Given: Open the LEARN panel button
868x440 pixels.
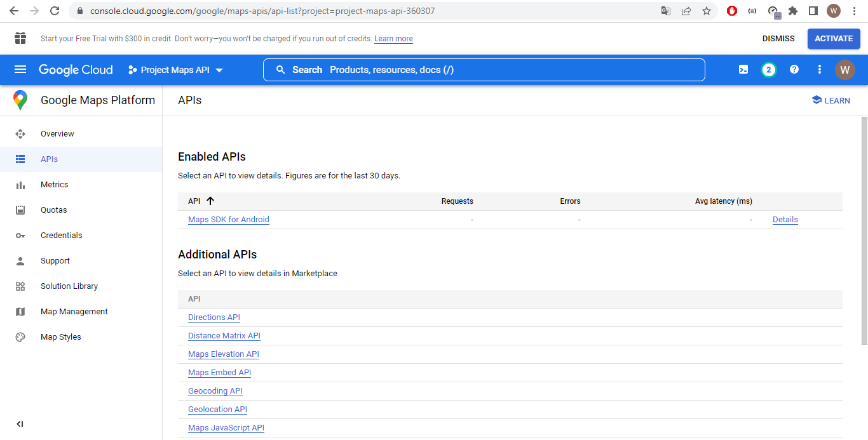Looking at the screenshot, I should tap(831, 100).
